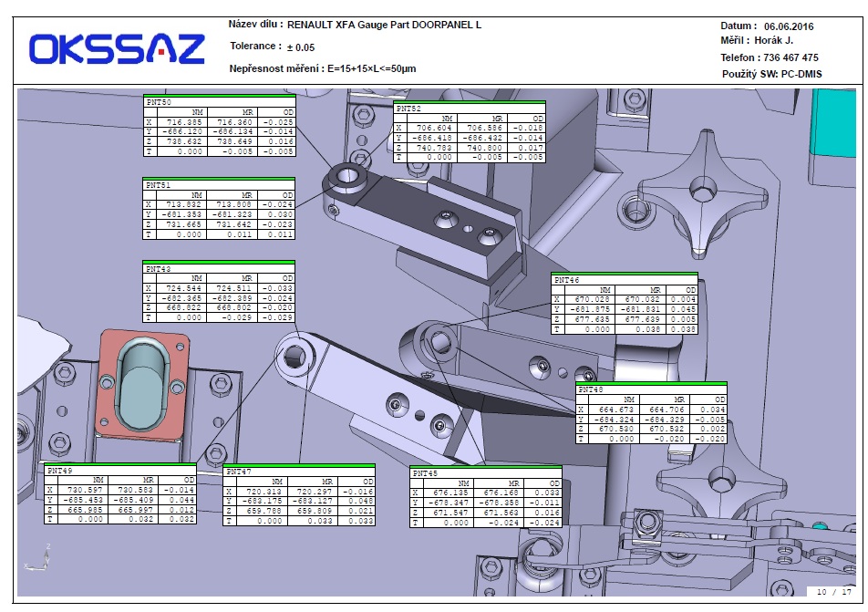Select the inspector name "Horák J."
The height and width of the screenshot is (612, 868).
(773, 40)
